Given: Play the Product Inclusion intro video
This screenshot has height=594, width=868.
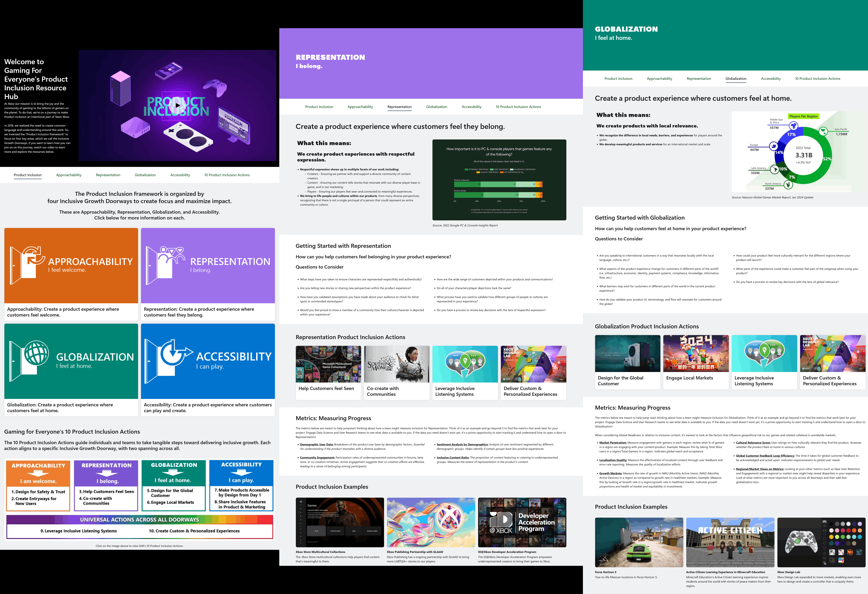Looking at the screenshot, I should click(x=177, y=105).
